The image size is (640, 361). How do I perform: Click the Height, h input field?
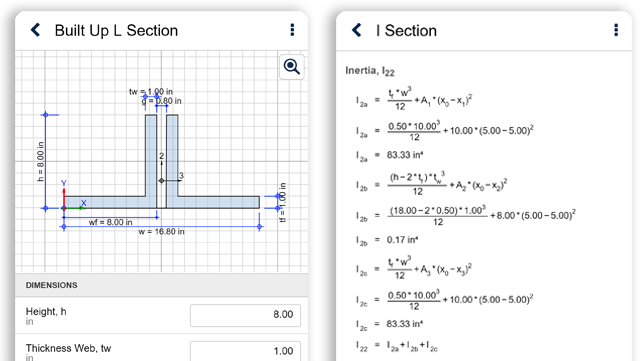coord(245,315)
